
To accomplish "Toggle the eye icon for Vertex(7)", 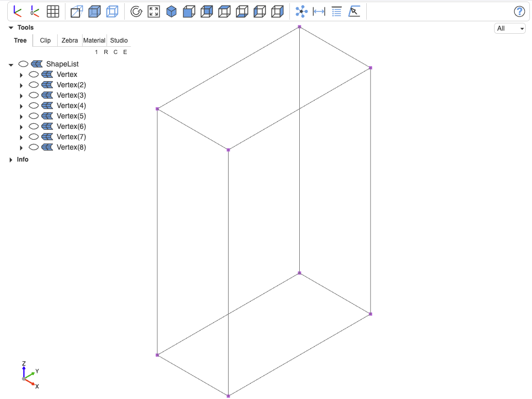I will (34, 137).
